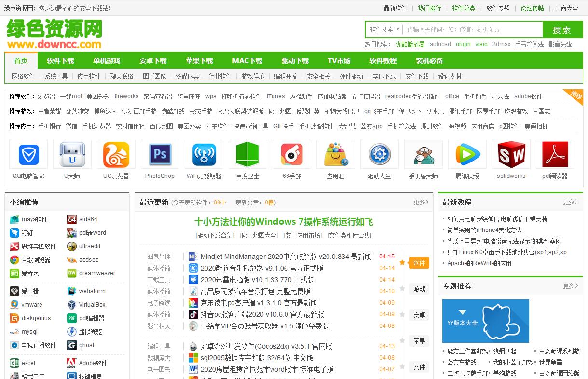Click the diskgenius icon
The width and height of the screenshot is (588, 379).
pyautogui.click(x=14, y=318)
